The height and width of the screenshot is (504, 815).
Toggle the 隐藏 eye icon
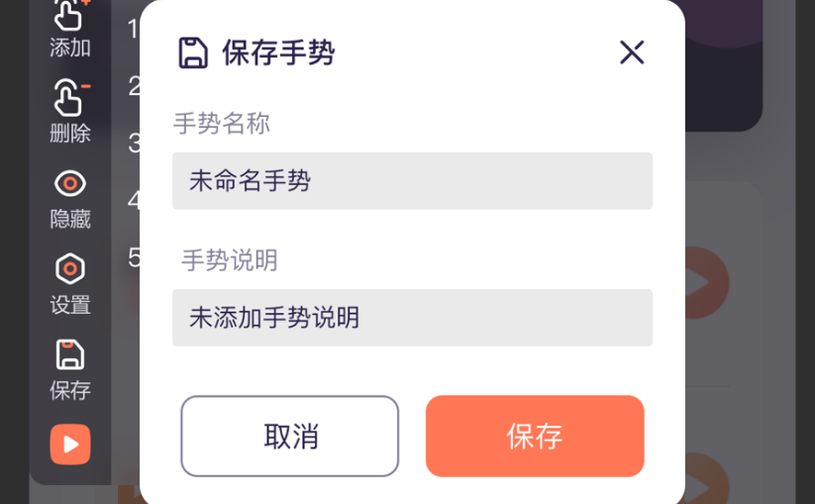[70, 183]
